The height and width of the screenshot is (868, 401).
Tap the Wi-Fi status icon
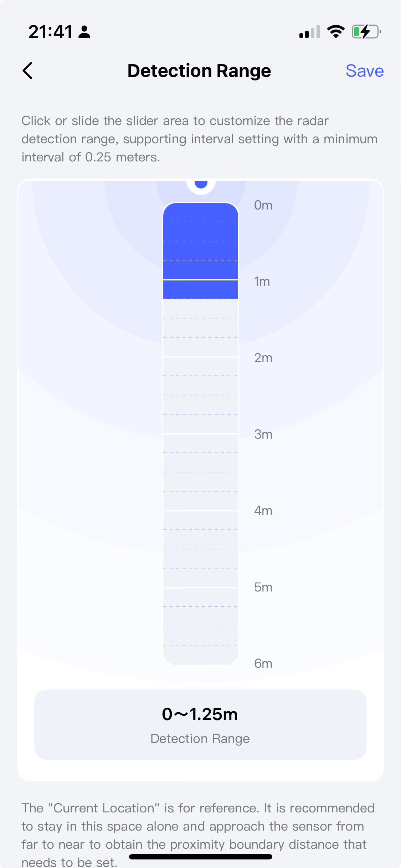[x=335, y=32]
